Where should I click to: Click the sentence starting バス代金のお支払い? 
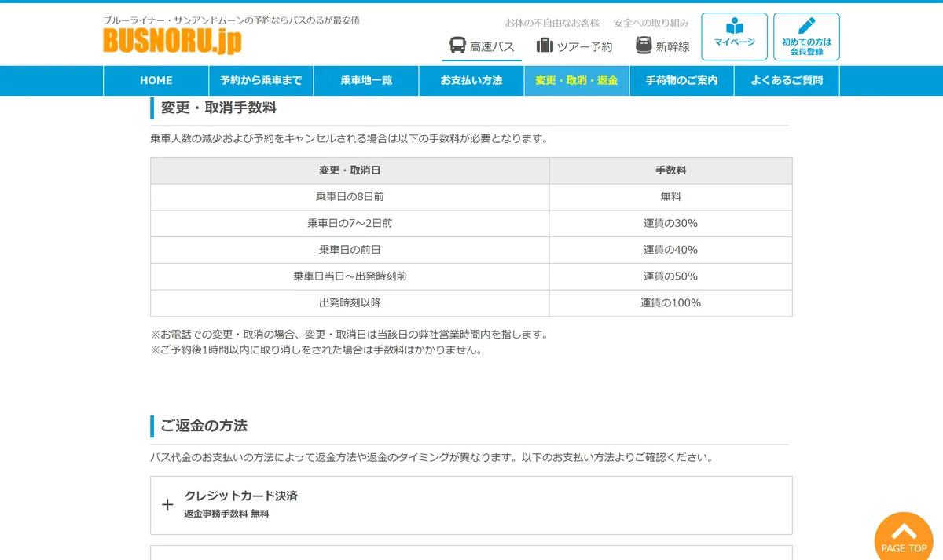(x=431, y=457)
